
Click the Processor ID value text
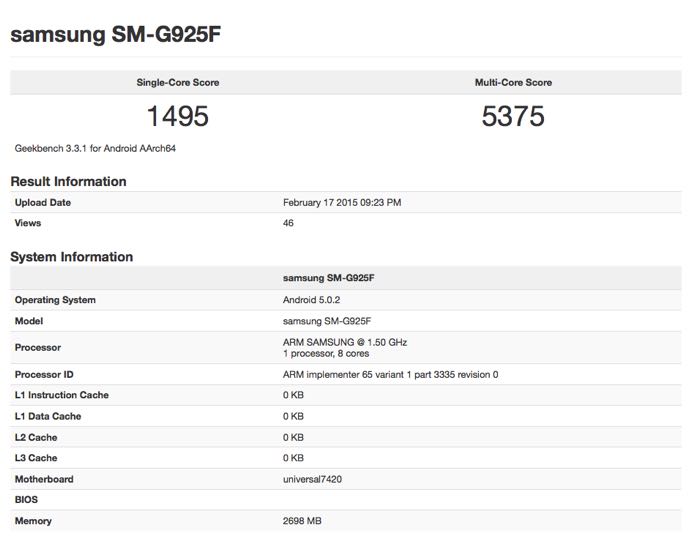(390, 374)
